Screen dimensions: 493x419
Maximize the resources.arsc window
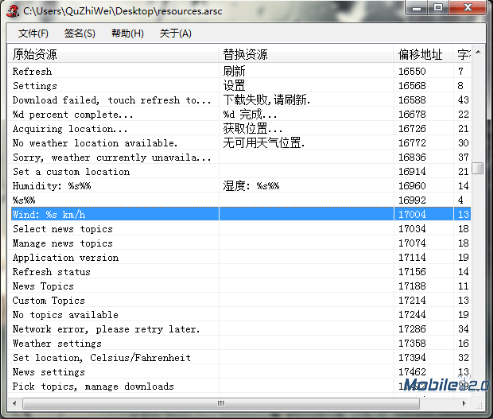point(438,8)
